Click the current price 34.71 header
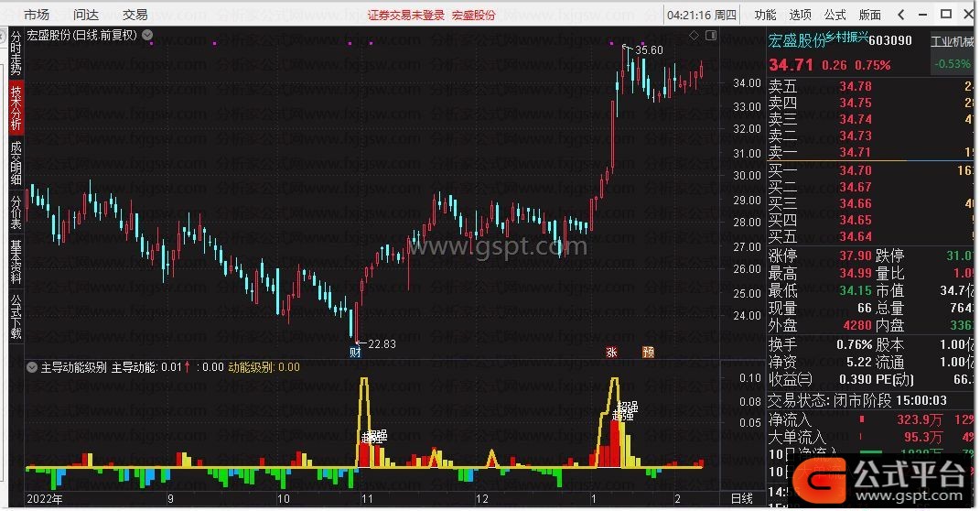The height and width of the screenshot is (511, 980). (x=791, y=65)
